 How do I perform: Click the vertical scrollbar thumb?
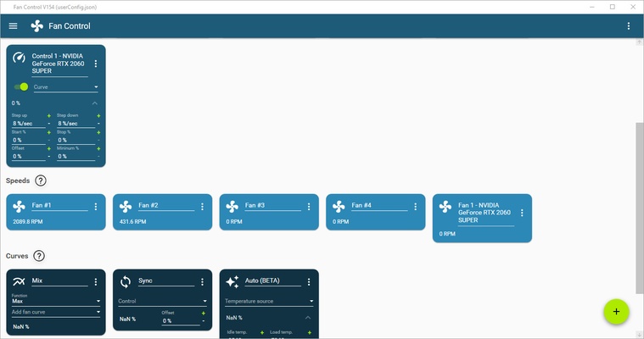640,208
